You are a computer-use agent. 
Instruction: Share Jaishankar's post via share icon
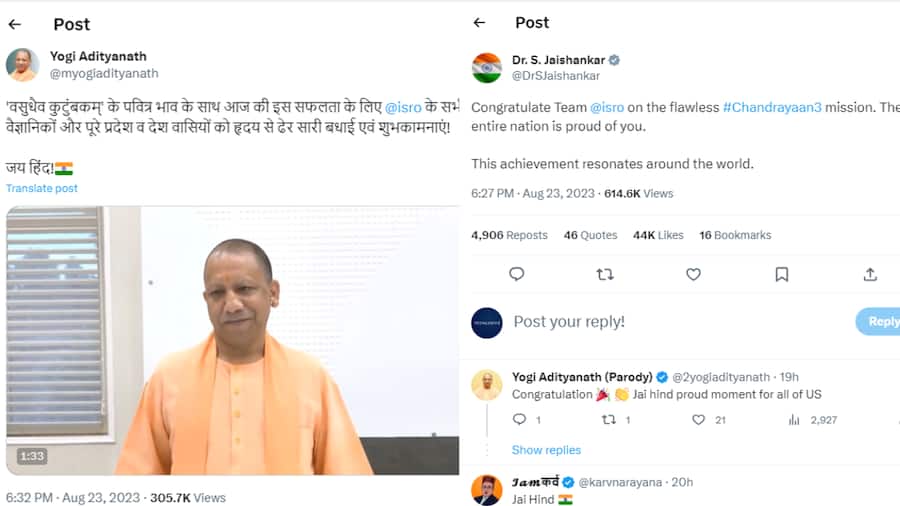(x=870, y=274)
